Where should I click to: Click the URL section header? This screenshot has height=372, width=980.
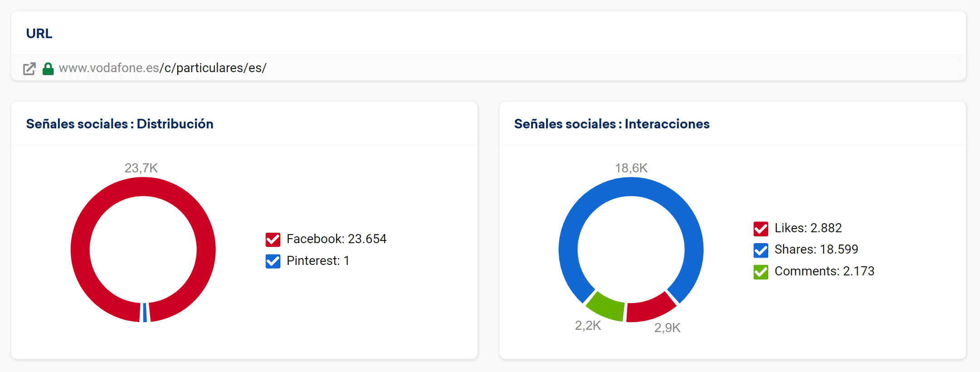pos(39,34)
